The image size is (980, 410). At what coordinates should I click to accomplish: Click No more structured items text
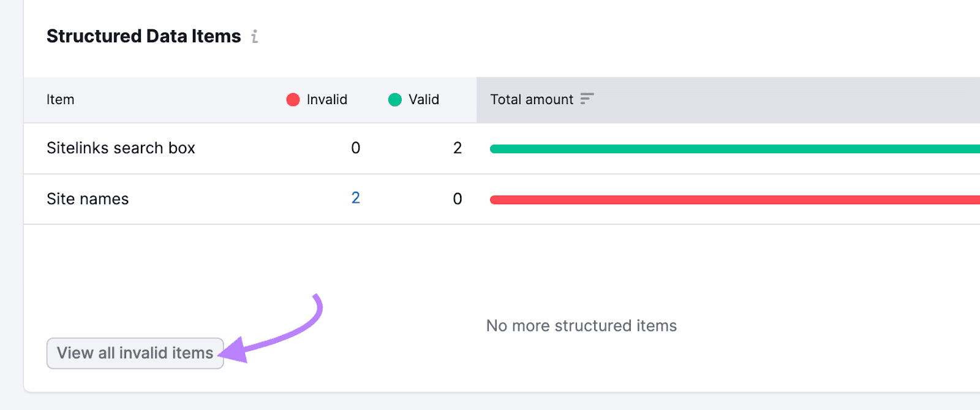coord(581,325)
